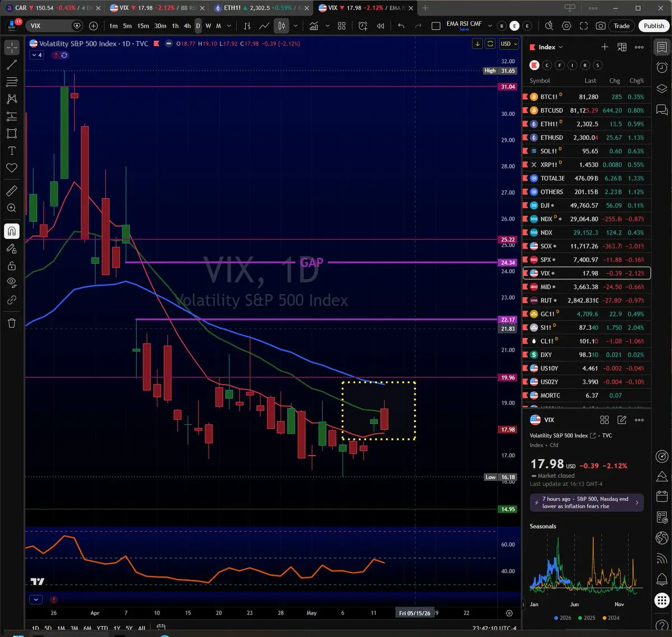Open chart settings hexagon icon
The image size is (672, 637).
[567, 26]
